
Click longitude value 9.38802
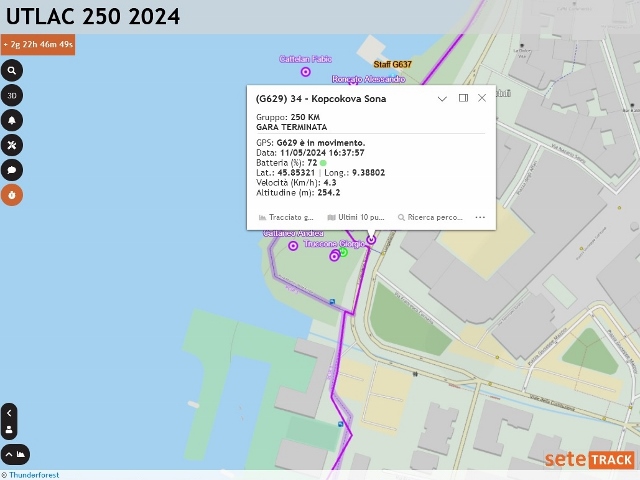click(369, 173)
